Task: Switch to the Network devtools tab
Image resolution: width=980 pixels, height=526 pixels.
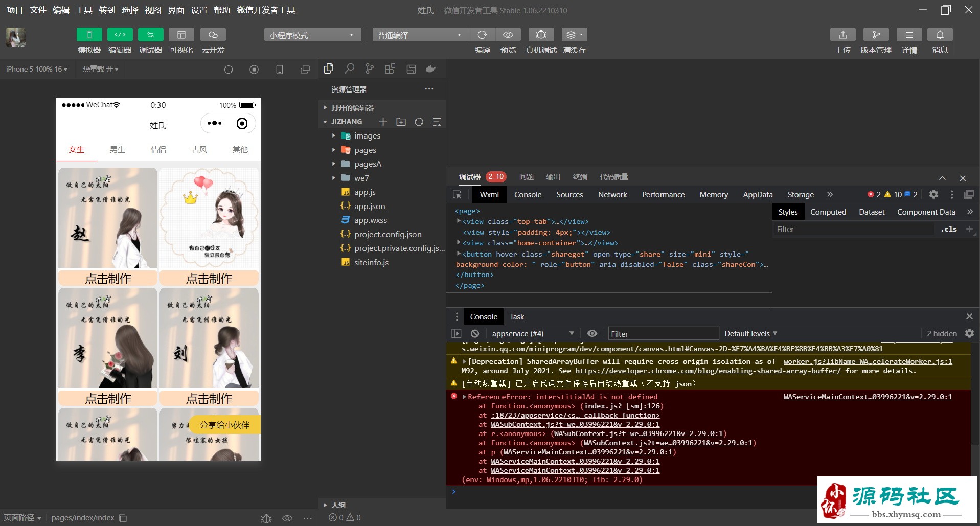Action: [612, 195]
